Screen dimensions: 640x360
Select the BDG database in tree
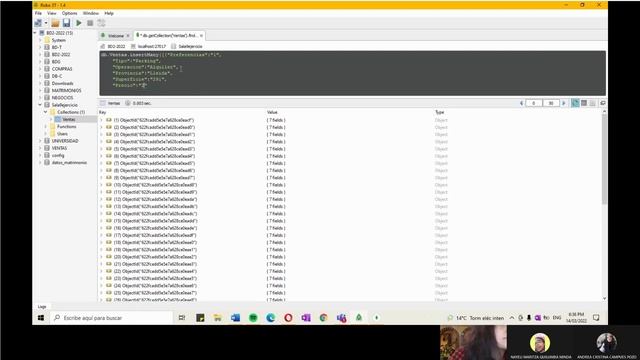56,62
